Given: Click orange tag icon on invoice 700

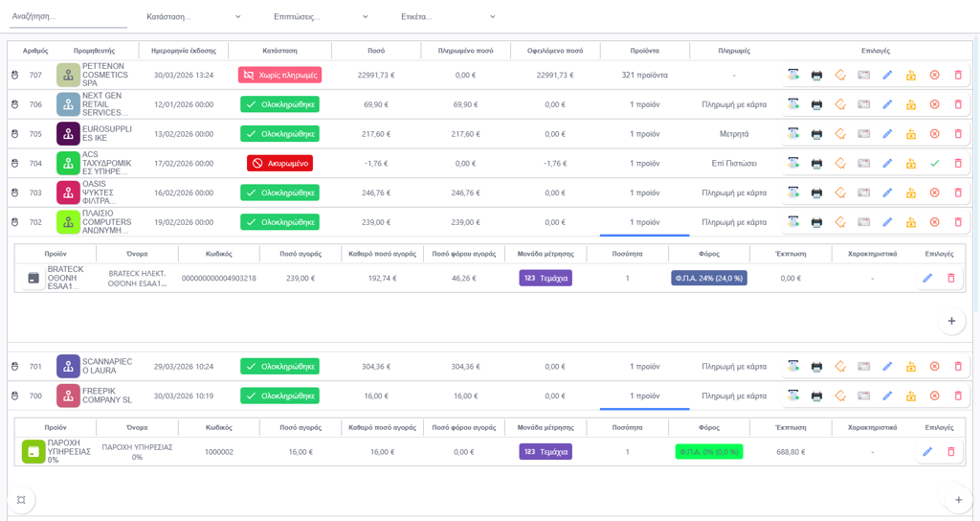Looking at the screenshot, I should (x=840, y=396).
